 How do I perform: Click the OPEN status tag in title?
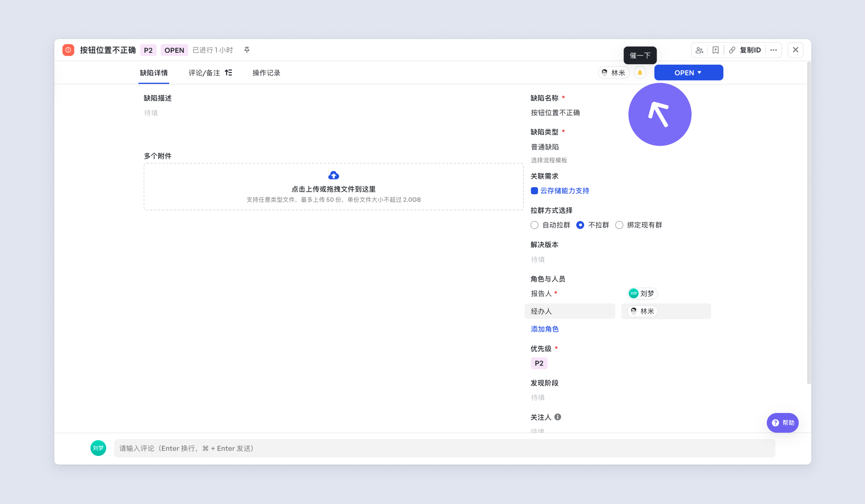(x=174, y=50)
